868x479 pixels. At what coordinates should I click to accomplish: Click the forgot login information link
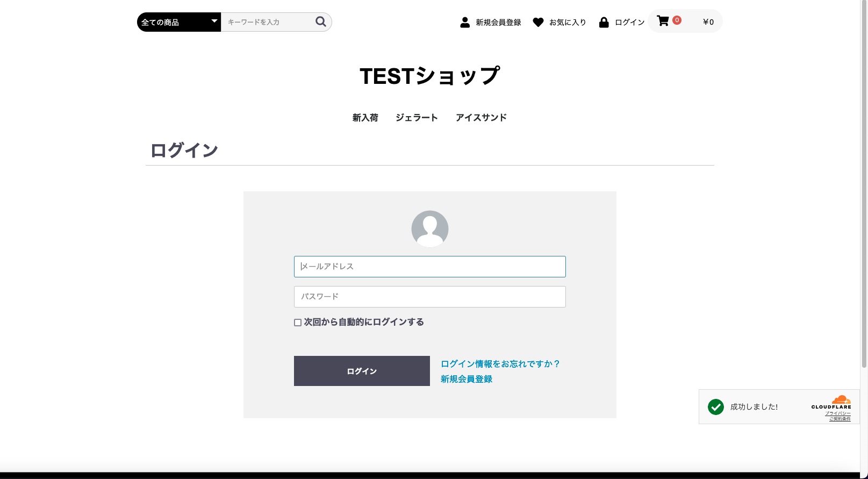point(500,364)
